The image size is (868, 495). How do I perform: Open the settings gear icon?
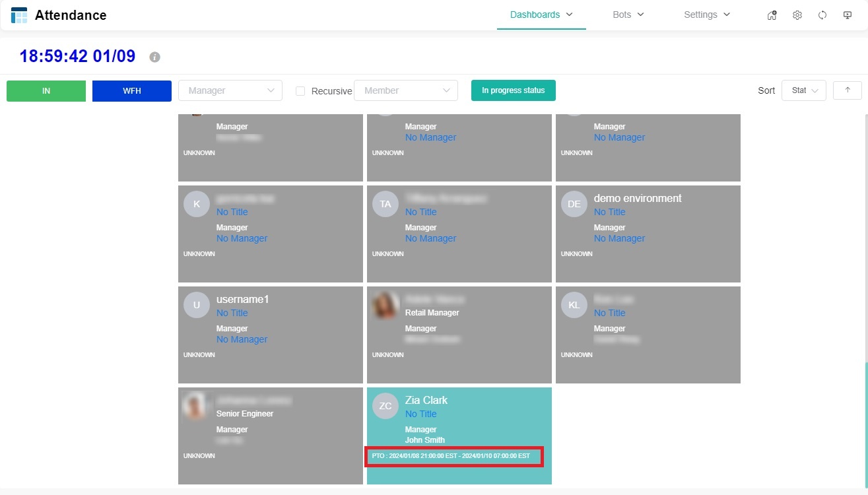(797, 15)
